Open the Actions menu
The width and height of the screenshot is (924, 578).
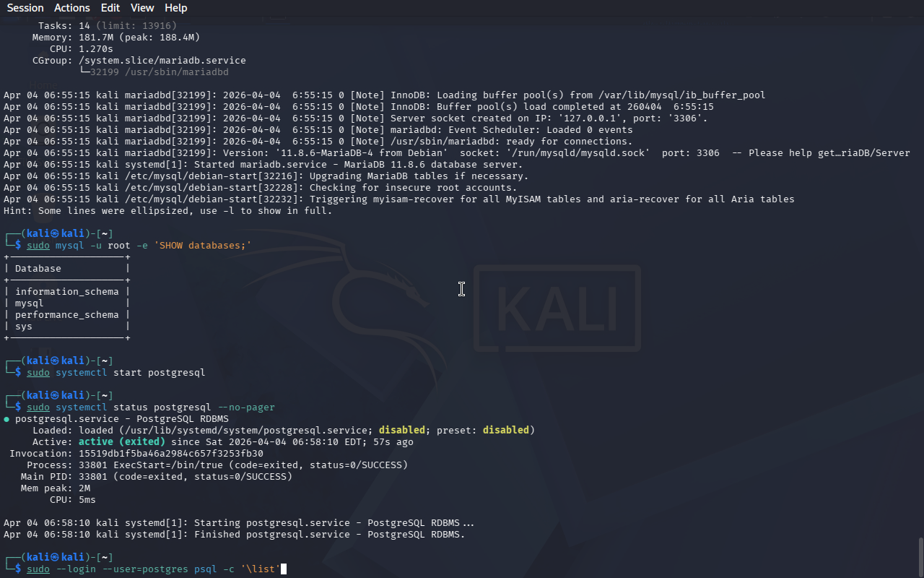[x=72, y=8]
